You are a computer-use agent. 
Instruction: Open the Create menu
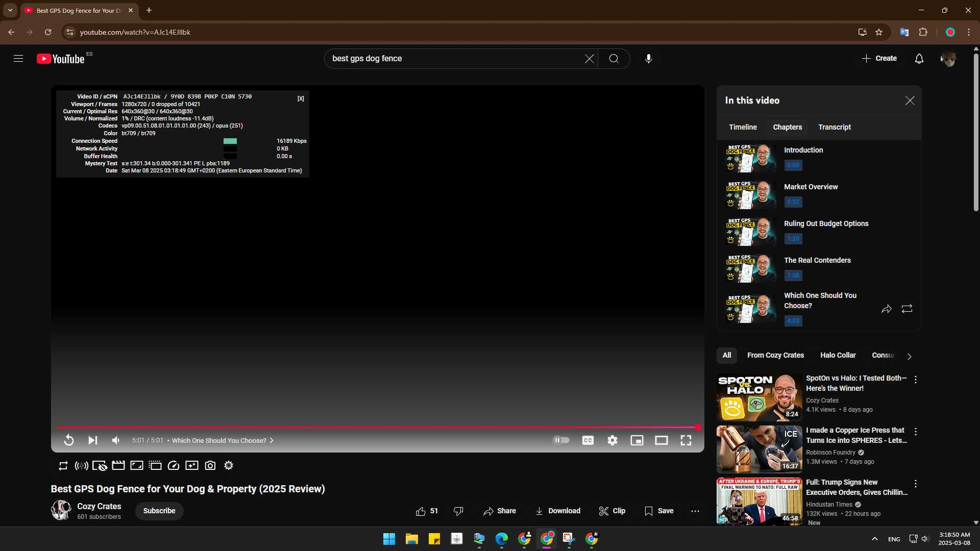point(879,59)
